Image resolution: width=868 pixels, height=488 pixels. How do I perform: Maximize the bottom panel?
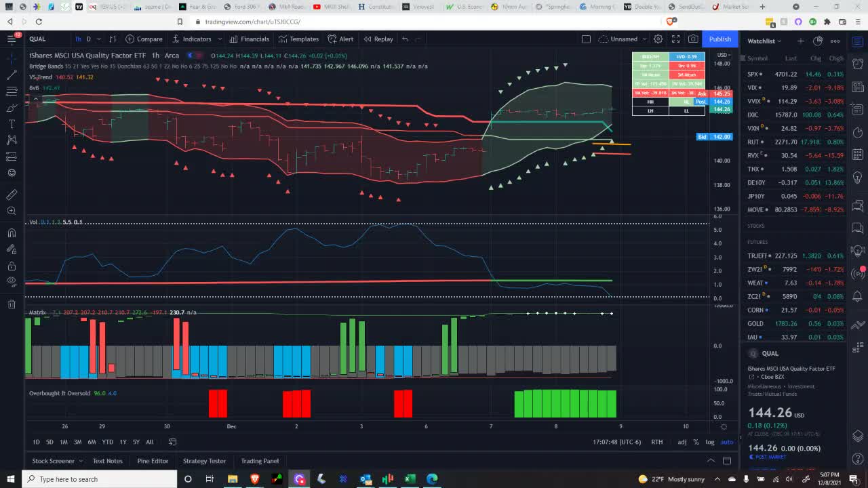(x=727, y=461)
